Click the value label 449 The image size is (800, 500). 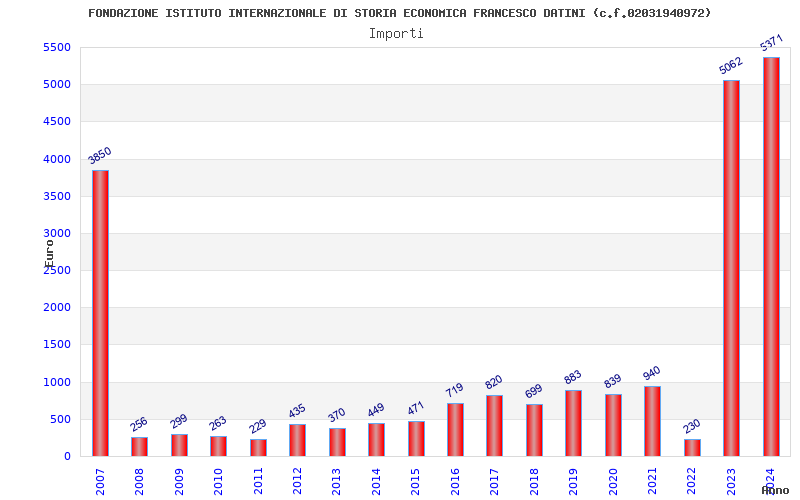point(376,410)
